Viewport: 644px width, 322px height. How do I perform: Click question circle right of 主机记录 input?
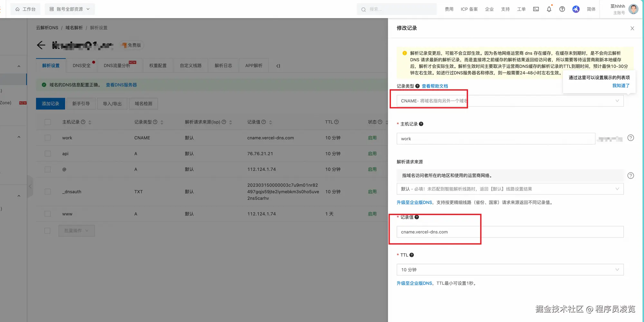pos(631,138)
